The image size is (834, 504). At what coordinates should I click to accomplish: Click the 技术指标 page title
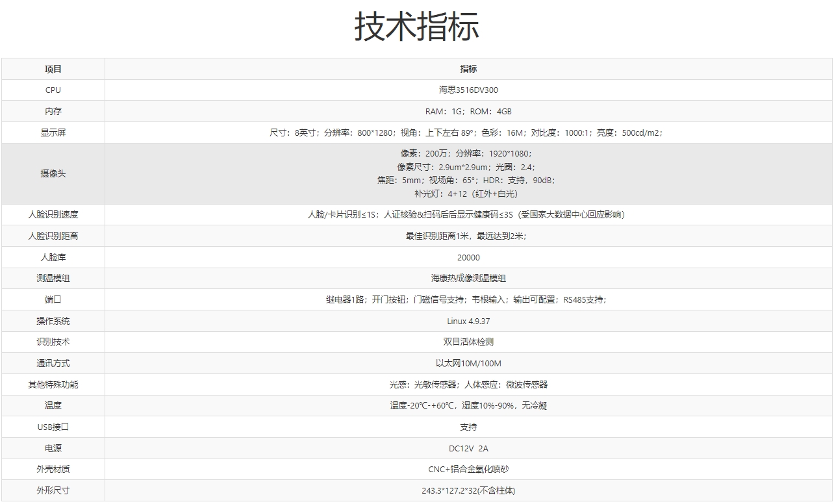(416, 27)
